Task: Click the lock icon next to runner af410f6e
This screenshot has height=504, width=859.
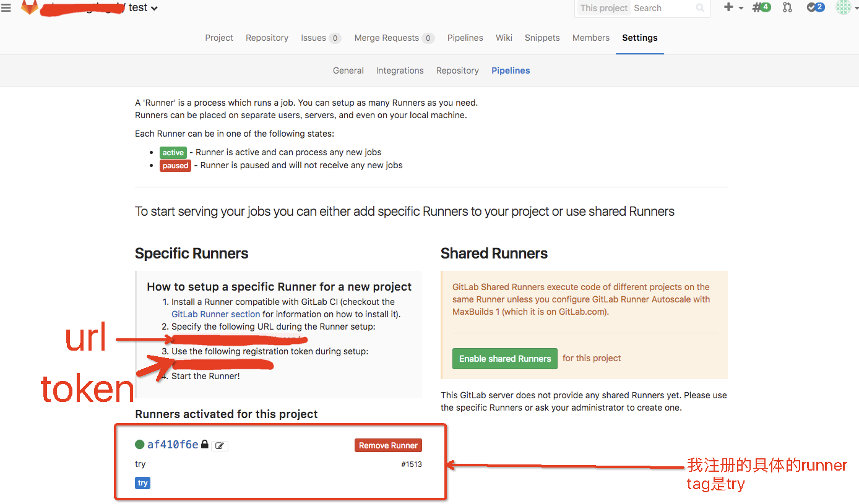Action: pyautogui.click(x=205, y=444)
